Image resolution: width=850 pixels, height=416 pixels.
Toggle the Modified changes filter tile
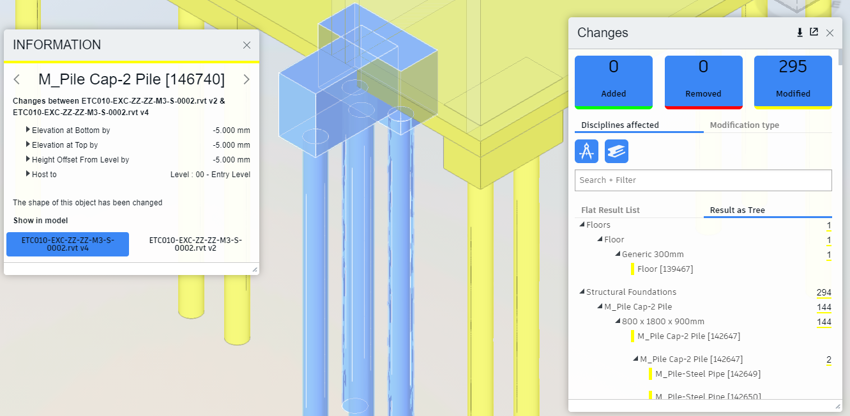click(x=793, y=82)
